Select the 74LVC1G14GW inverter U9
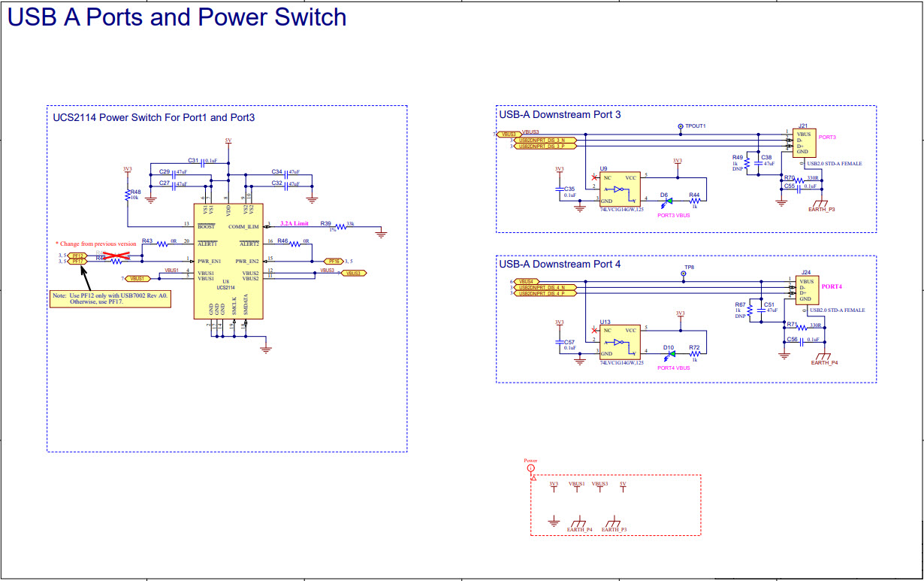Screen dimensions: 924x581 [621, 187]
